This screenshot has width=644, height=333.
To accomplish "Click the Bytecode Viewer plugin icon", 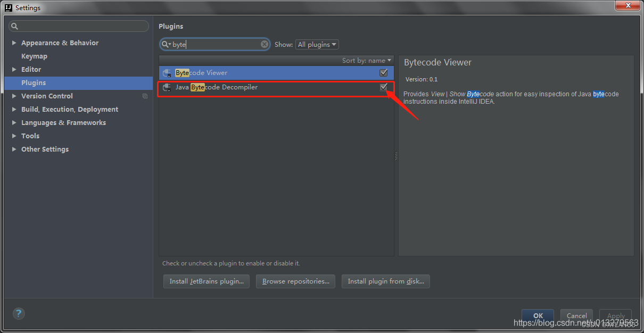I will (x=167, y=73).
